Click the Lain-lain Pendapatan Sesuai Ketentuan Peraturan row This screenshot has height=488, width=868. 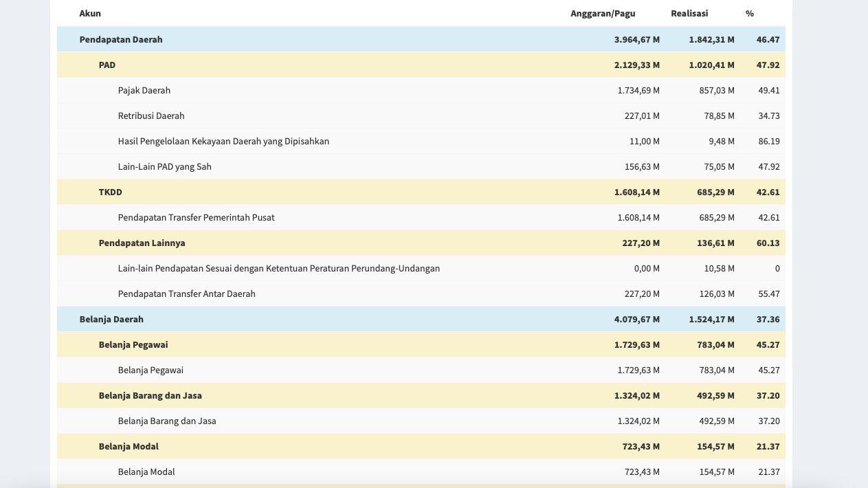pos(278,269)
